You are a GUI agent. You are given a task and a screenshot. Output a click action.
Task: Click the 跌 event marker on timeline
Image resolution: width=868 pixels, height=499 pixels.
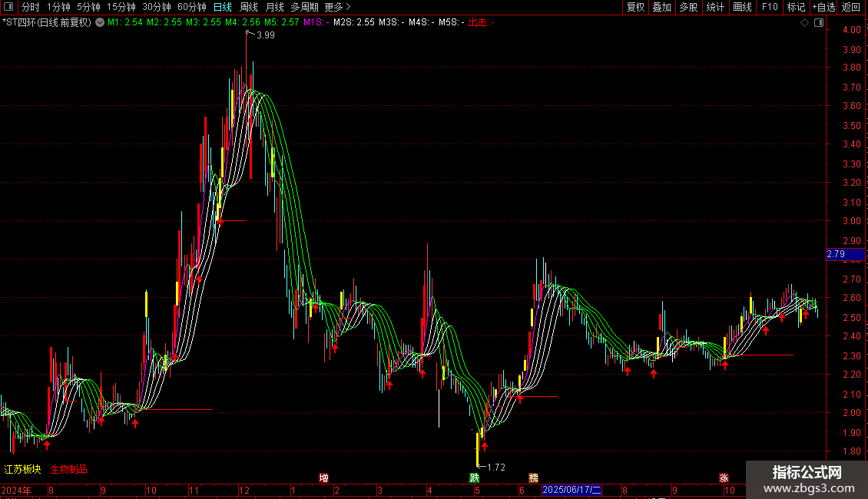tap(475, 478)
